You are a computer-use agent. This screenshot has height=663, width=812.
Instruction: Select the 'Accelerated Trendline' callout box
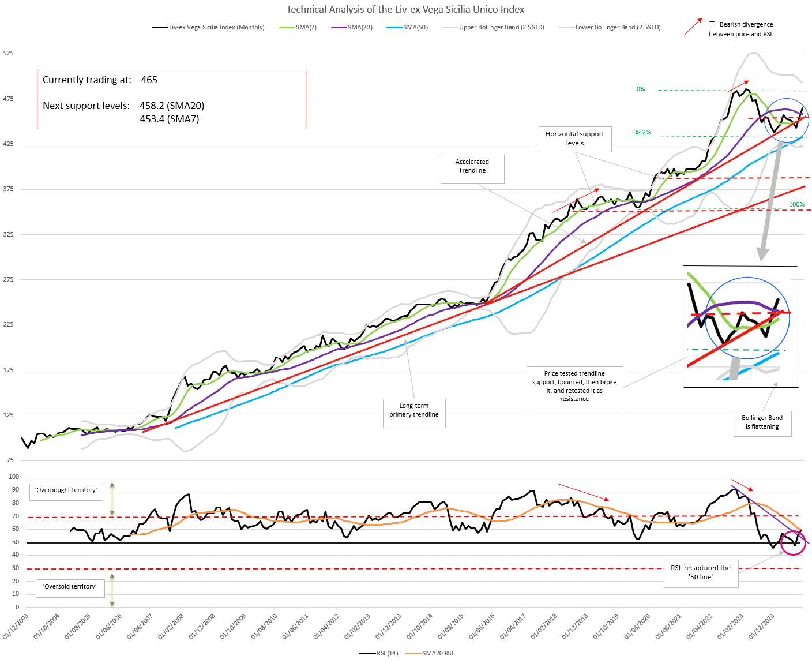coord(472,169)
